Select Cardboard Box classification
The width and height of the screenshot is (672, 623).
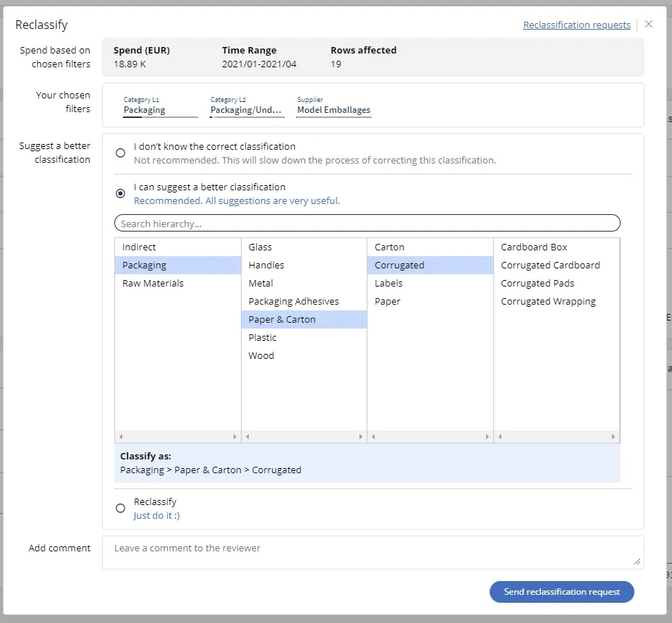[x=534, y=247]
